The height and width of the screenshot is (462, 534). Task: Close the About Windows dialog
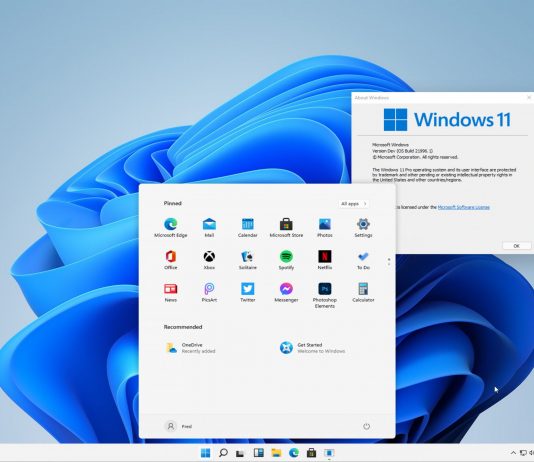[x=529, y=97]
